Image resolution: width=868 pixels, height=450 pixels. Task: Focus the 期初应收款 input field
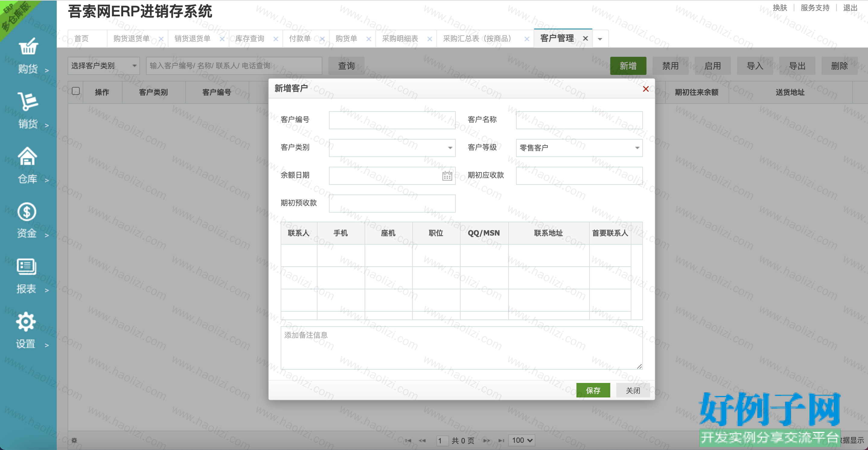tap(579, 175)
